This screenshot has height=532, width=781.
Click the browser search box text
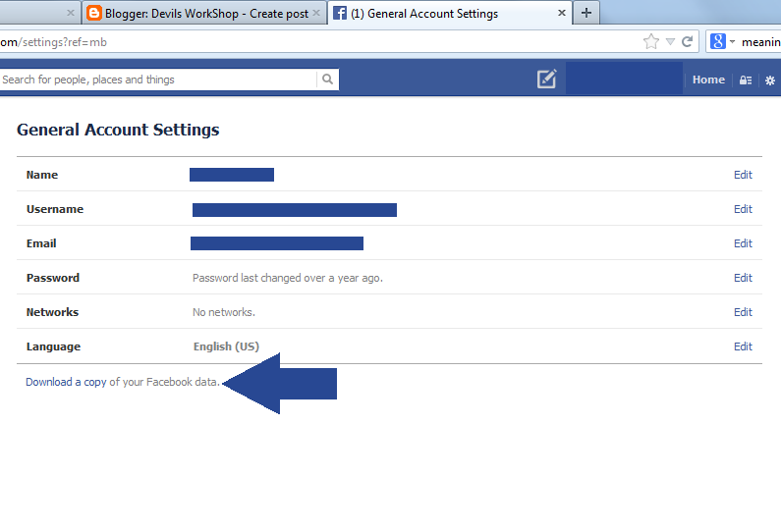[760, 42]
